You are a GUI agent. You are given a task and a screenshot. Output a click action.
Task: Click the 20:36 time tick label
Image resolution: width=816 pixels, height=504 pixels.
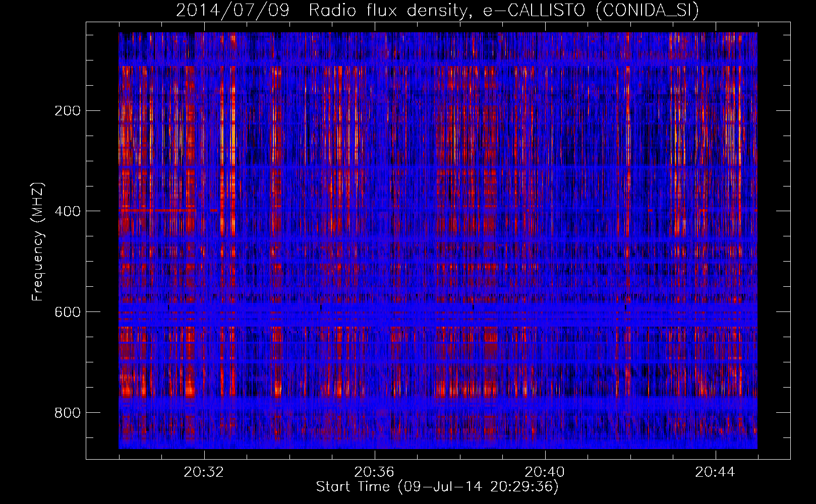pyautogui.click(x=374, y=472)
